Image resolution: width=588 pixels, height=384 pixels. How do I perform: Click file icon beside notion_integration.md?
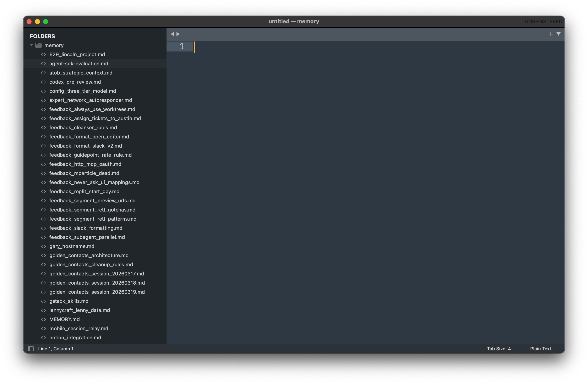(43, 338)
